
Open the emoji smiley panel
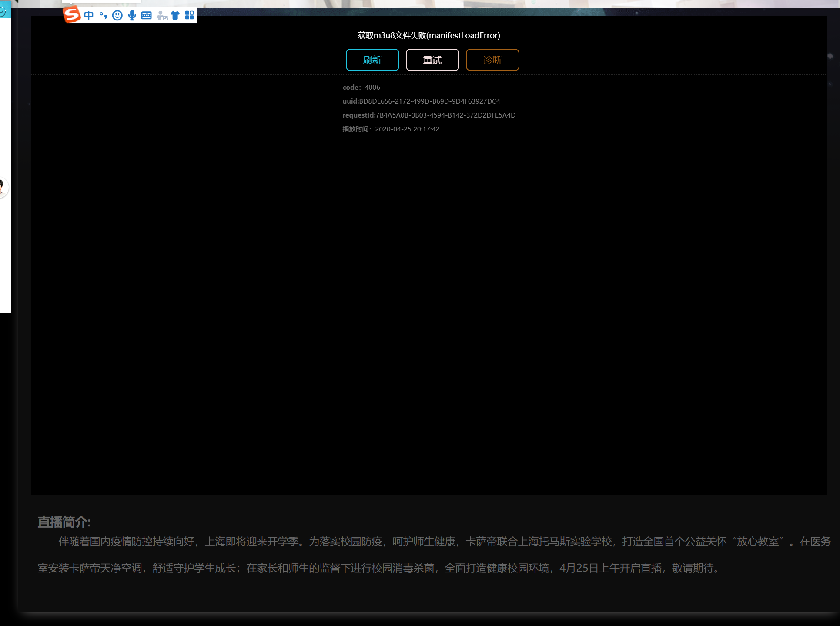pos(117,16)
